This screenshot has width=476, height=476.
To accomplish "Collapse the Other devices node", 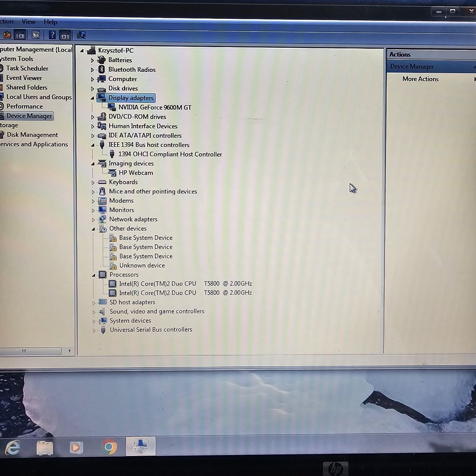I will point(93,229).
